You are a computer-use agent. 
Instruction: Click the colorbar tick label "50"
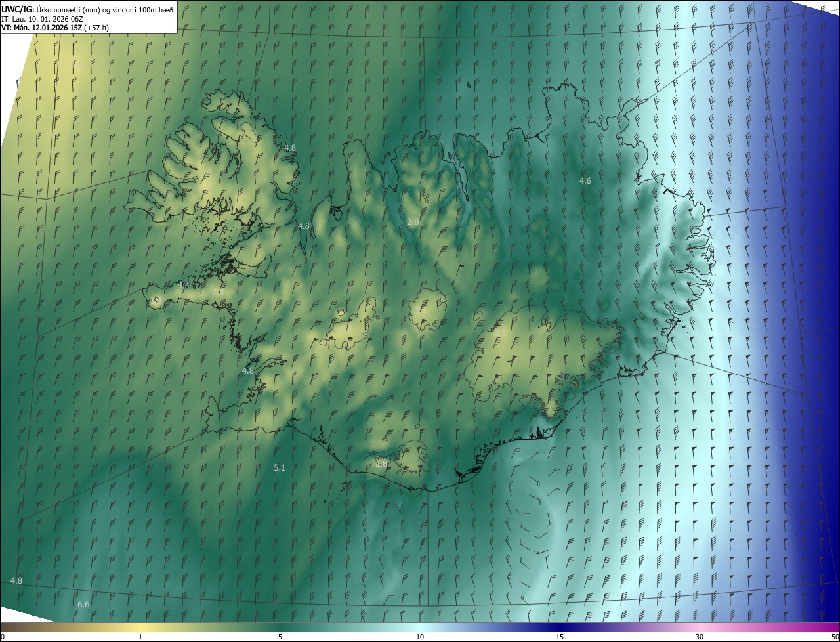(835, 637)
